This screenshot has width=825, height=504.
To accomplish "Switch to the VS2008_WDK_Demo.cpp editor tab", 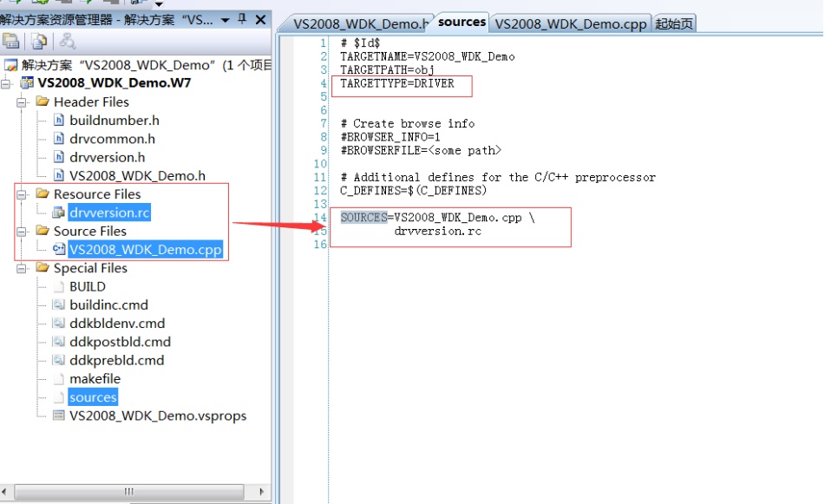I will (x=570, y=23).
